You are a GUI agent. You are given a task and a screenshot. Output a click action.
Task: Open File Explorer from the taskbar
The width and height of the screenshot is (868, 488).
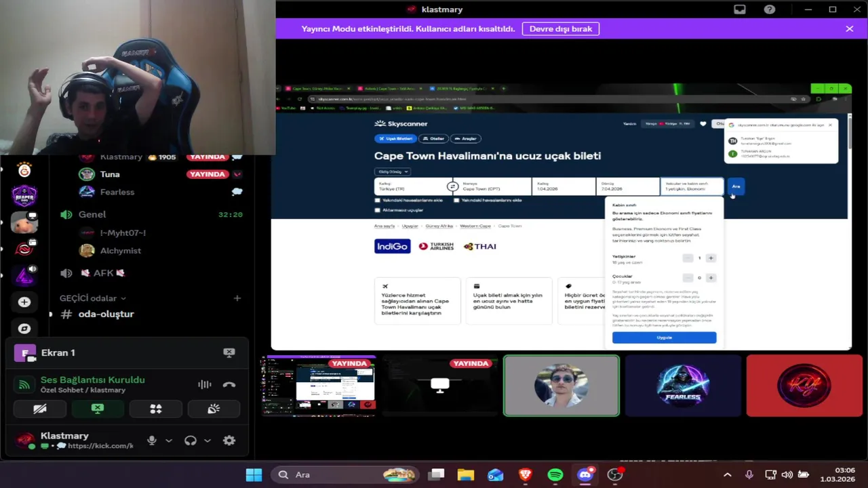(466, 474)
